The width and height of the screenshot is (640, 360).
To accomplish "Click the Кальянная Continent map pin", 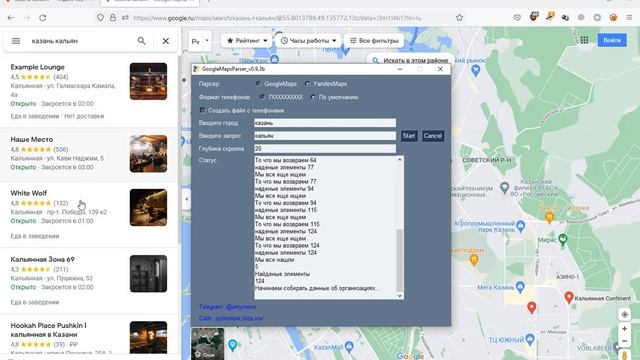I will [x=569, y=297].
